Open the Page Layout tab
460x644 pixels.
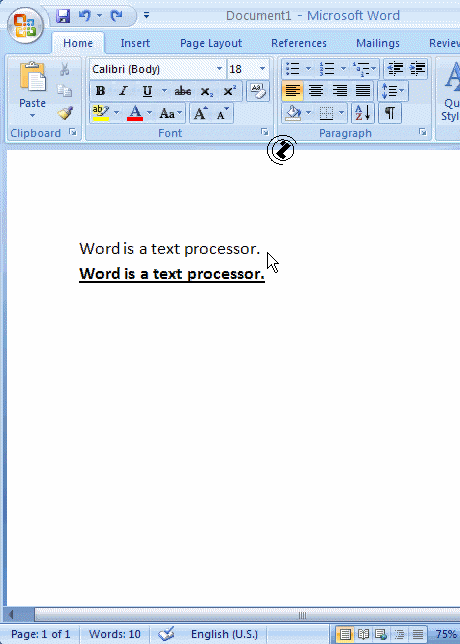[211, 43]
